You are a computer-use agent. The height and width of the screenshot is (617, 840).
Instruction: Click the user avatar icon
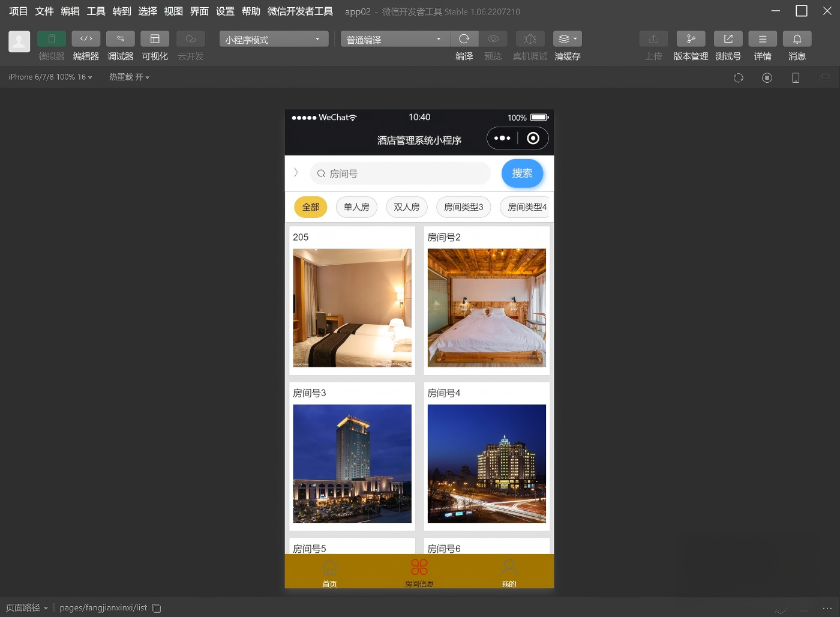[x=19, y=41]
